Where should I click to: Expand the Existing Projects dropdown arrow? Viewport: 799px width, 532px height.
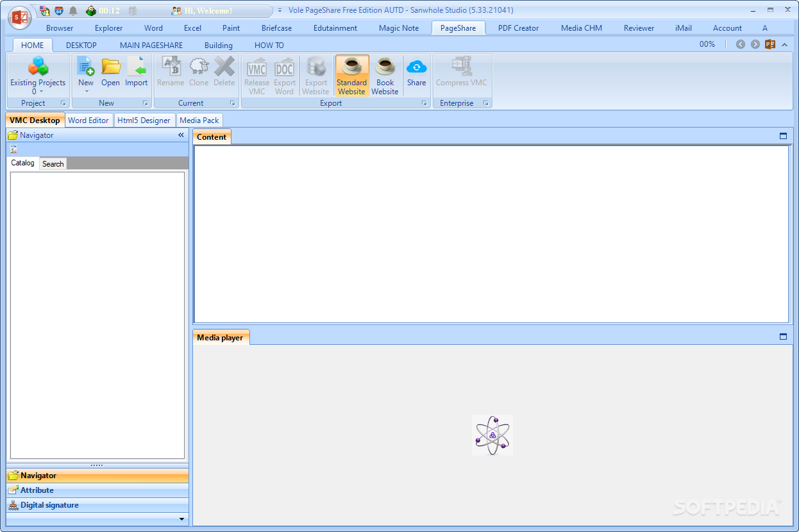pos(41,92)
